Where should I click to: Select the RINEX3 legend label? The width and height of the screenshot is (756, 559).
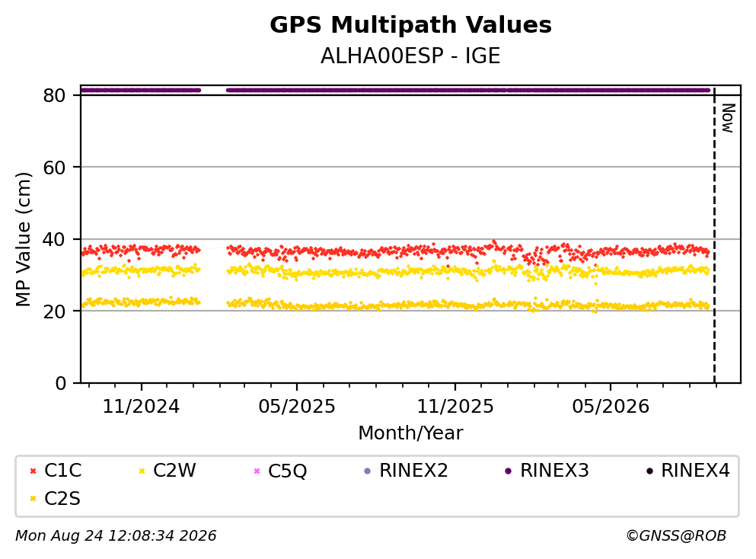(554, 471)
